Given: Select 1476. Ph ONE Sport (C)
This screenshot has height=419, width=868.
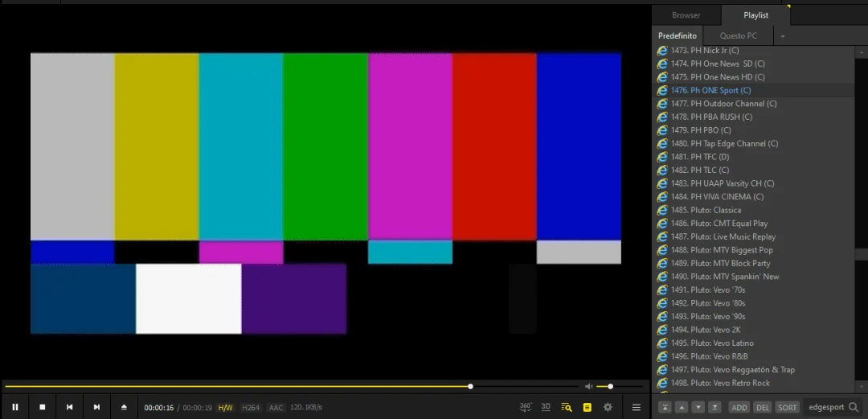Looking at the screenshot, I should [753, 90].
